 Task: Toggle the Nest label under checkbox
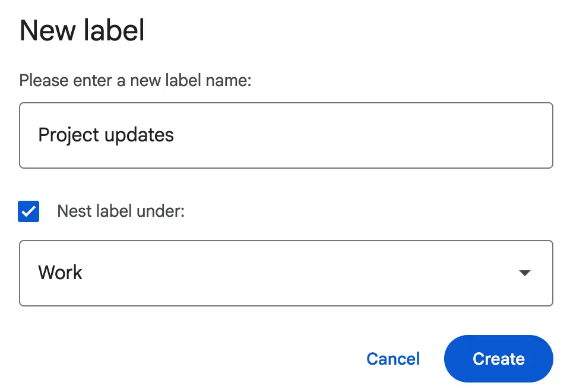coord(28,211)
